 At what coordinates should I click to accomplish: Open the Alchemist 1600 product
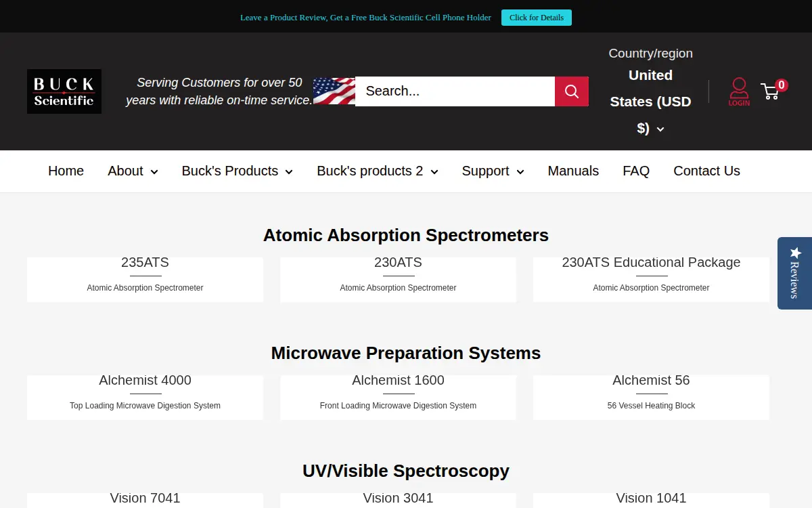coord(398,397)
